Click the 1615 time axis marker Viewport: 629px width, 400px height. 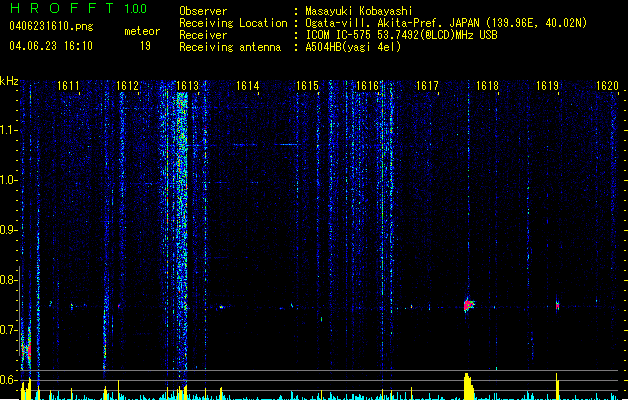[x=307, y=86]
